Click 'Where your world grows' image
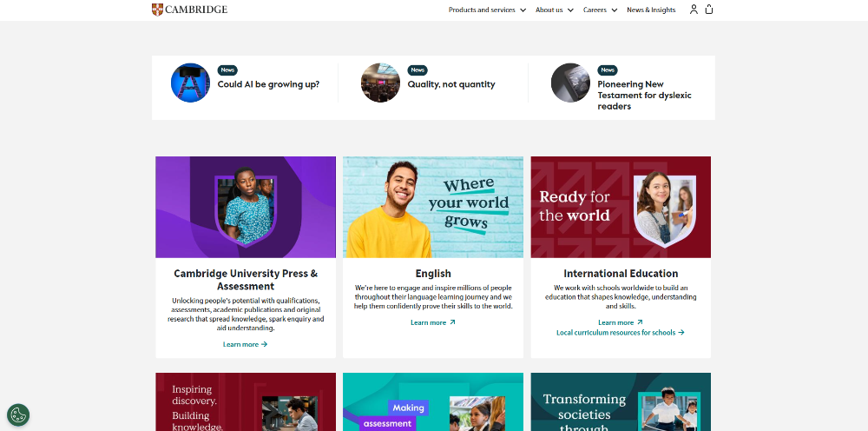Image resolution: width=868 pixels, height=431 pixels. [x=433, y=207]
